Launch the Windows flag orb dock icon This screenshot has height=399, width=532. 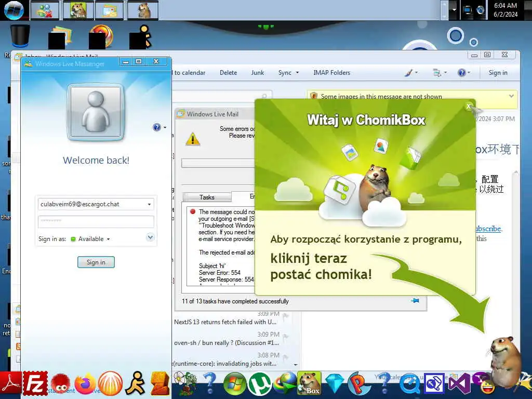(235, 384)
